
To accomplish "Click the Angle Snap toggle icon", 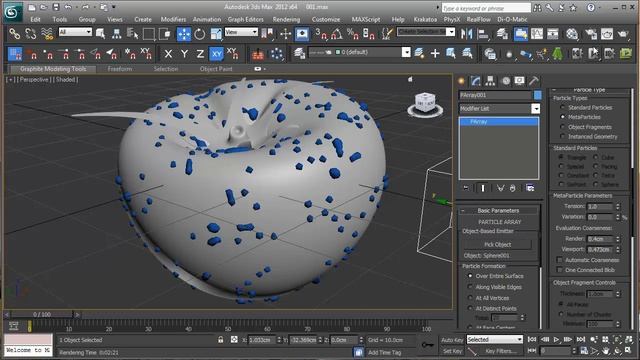I will tap(336, 34).
